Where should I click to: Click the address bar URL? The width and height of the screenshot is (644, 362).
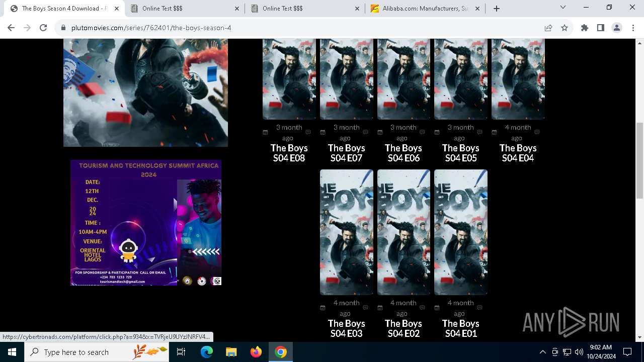point(151,28)
